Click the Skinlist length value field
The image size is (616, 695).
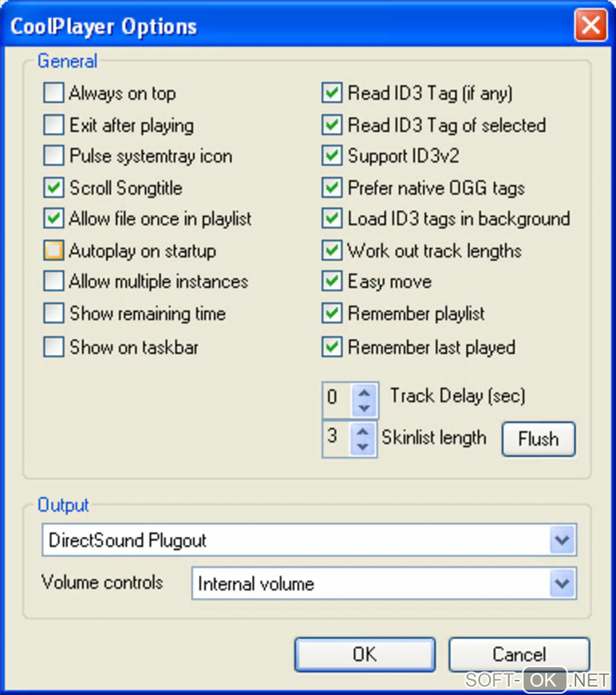(x=337, y=439)
